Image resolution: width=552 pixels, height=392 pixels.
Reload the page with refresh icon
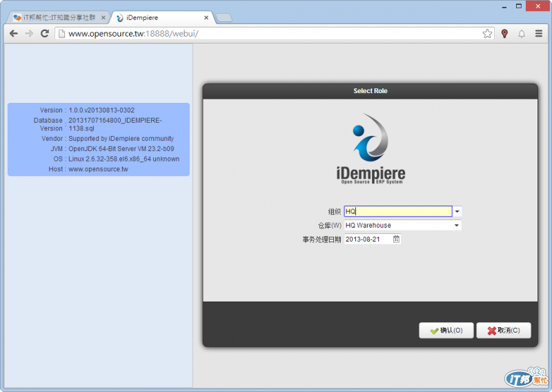[x=45, y=33]
